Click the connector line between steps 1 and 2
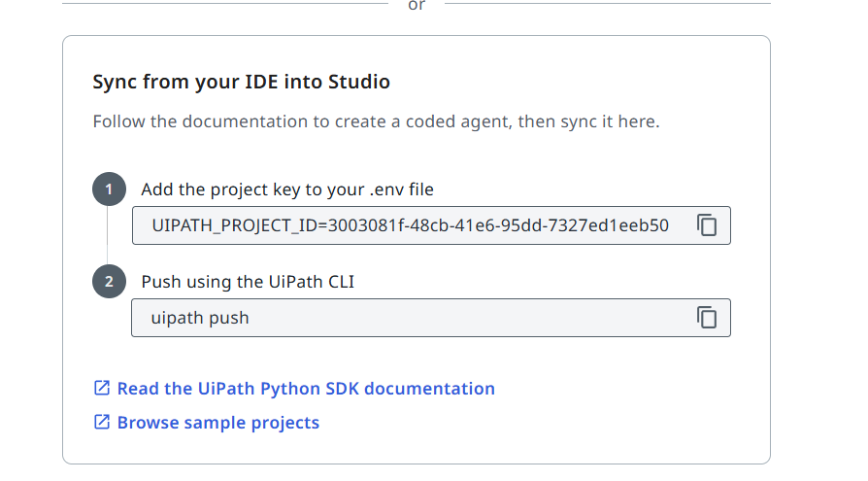The width and height of the screenshot is (868, 481). pos(109,236)
